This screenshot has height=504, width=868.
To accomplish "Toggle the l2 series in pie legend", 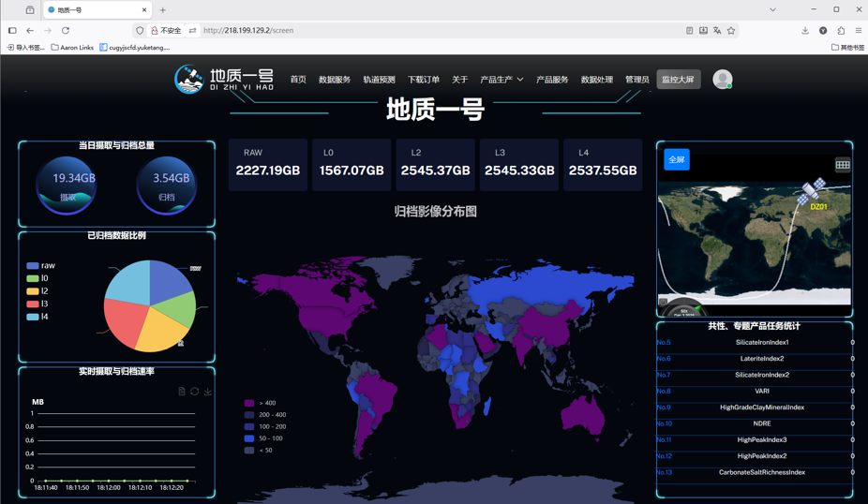I will pyautogui.click(x=37, y=291).
